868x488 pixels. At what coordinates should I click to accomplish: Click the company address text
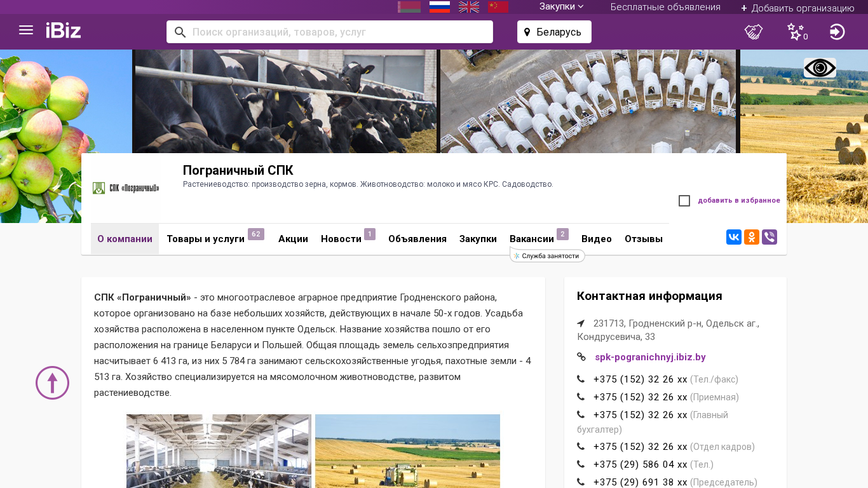click(668, 330)
